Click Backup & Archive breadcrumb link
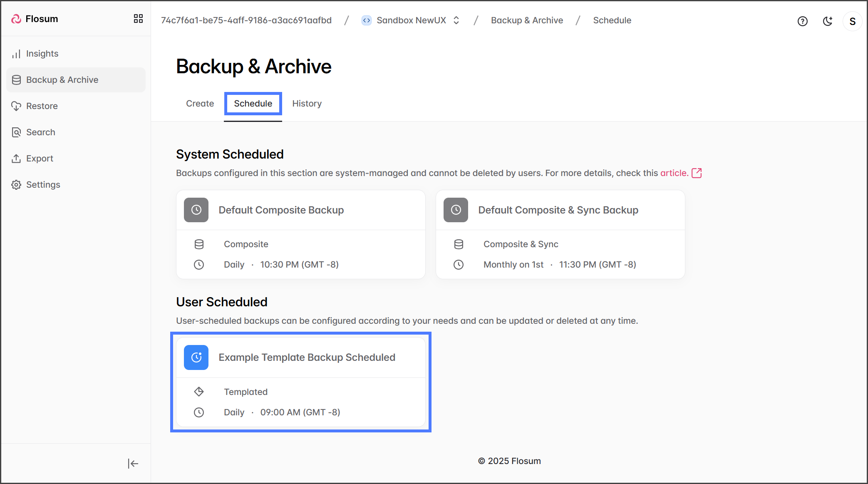 pos(527,20)
